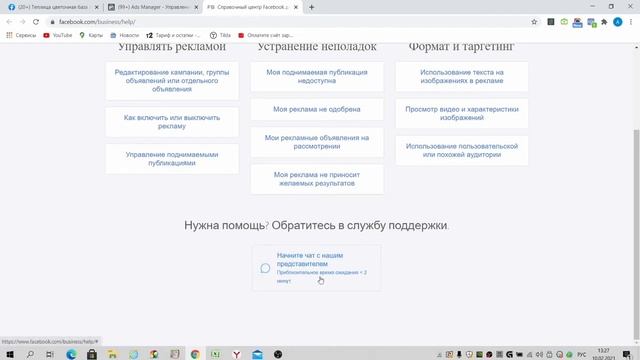Open the Extensions puzzle-piece icon
The width and height of the screenshot is (640, 360).
click(x=604, y=22)
